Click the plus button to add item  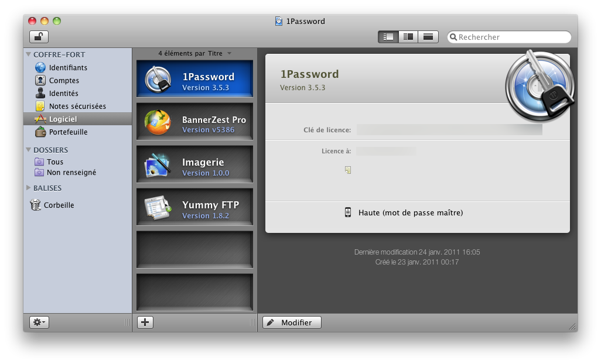[x=145, y=322]
